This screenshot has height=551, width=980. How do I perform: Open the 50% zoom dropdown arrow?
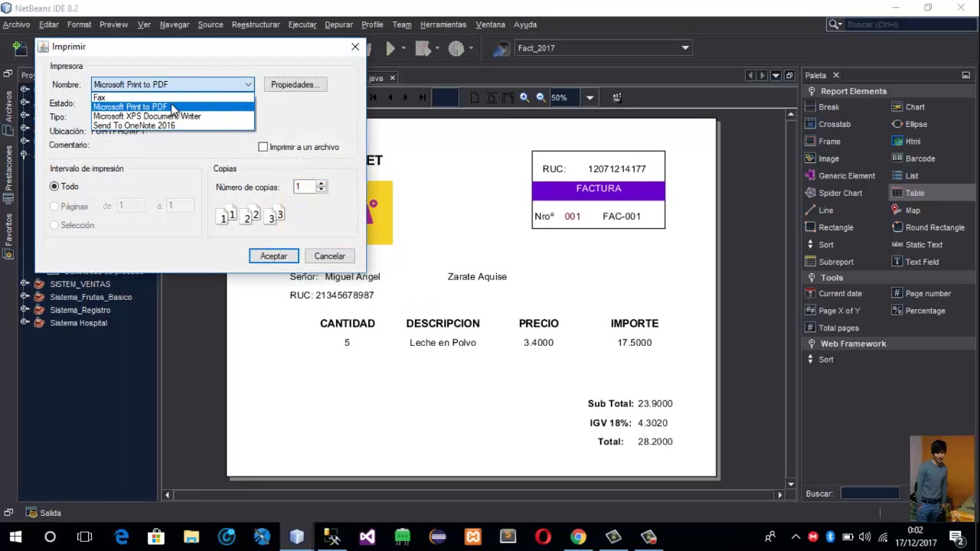[590, 98]
